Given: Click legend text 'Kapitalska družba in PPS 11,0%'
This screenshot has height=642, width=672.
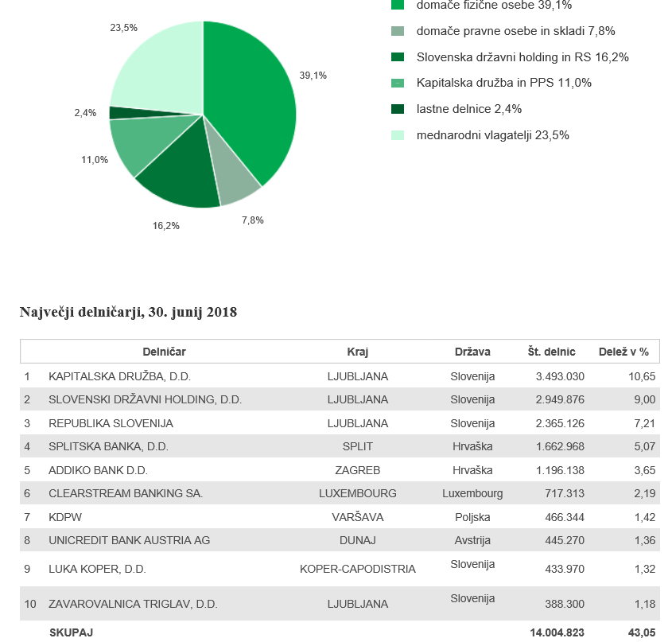Looking at the screenshot, I should (x=504, y=83).
